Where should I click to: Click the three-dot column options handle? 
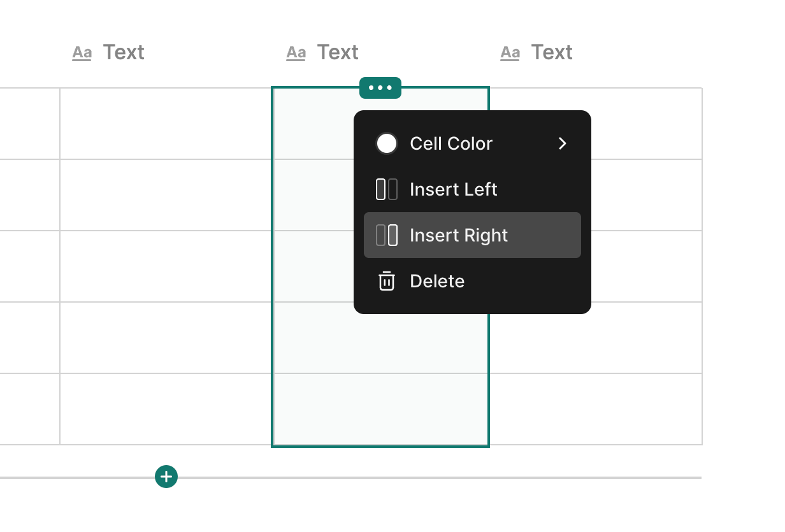click(x=380, y=88)
